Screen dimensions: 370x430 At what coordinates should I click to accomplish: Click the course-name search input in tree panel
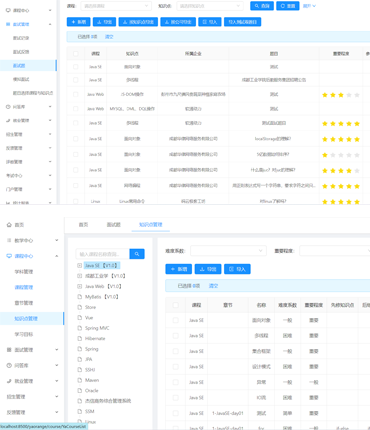[x=103, y=254]
